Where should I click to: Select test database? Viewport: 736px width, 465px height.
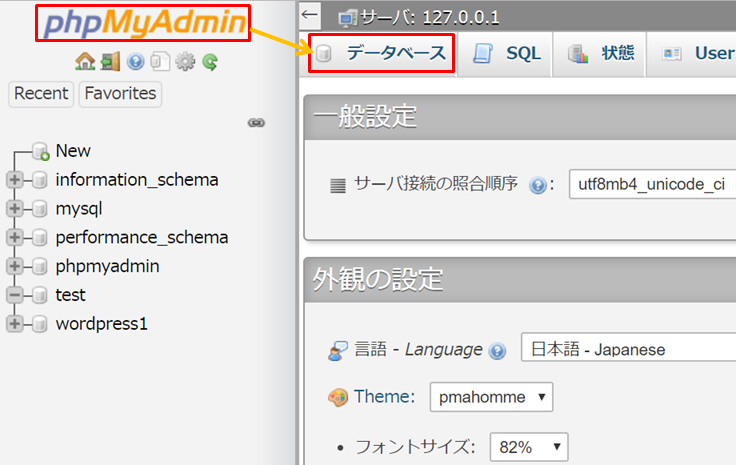tap(70, 295)
